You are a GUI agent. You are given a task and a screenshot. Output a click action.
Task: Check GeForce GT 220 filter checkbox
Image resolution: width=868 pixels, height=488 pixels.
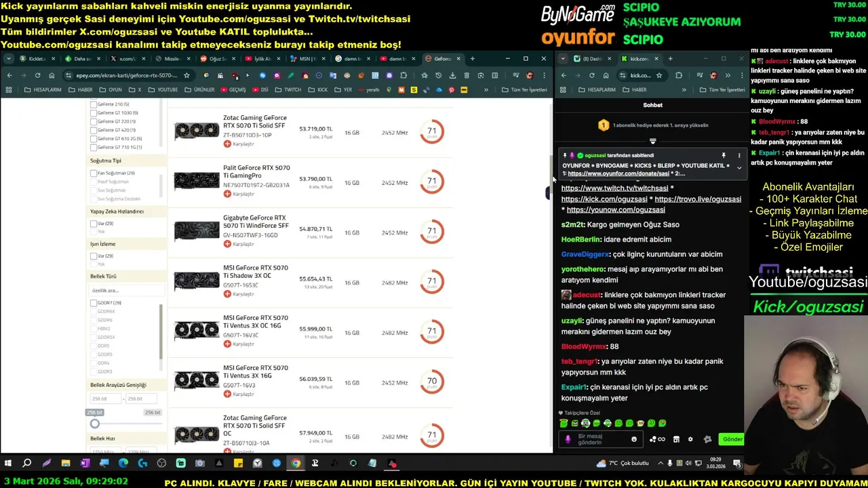tap(94, 121)
